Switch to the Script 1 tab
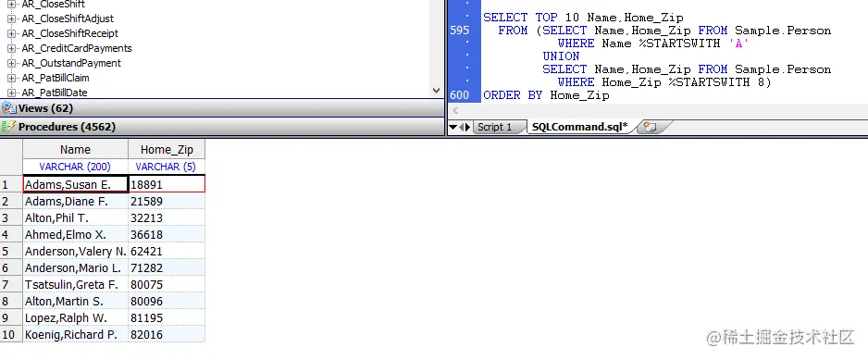The height and width of the screenshot is (360, 868). (x=494, y=128)
